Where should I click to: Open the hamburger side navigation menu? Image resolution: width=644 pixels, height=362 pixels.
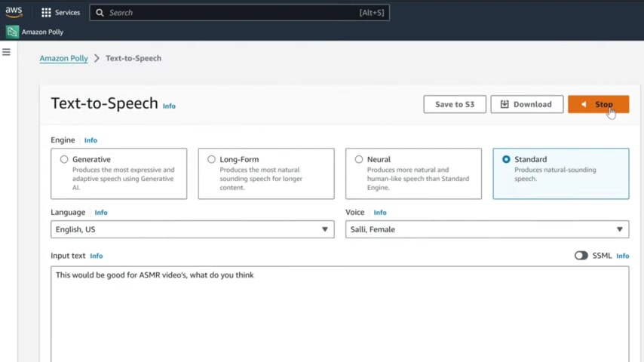coord(6,52)
